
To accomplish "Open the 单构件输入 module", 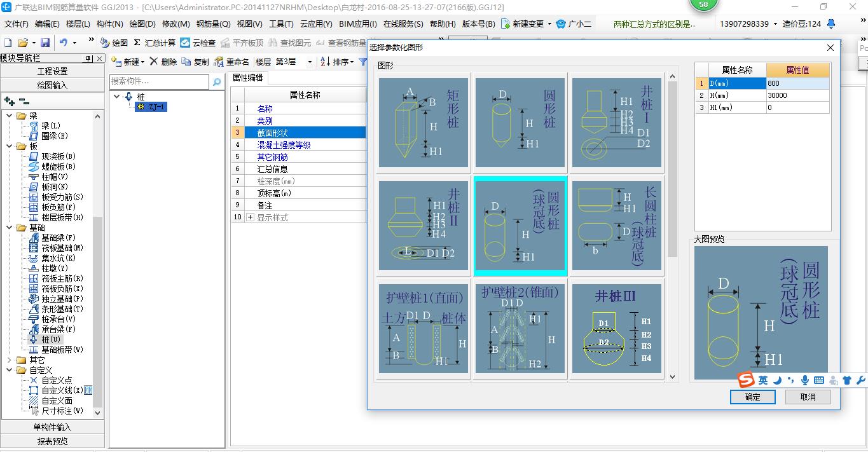I will click(x=52, y=427).
